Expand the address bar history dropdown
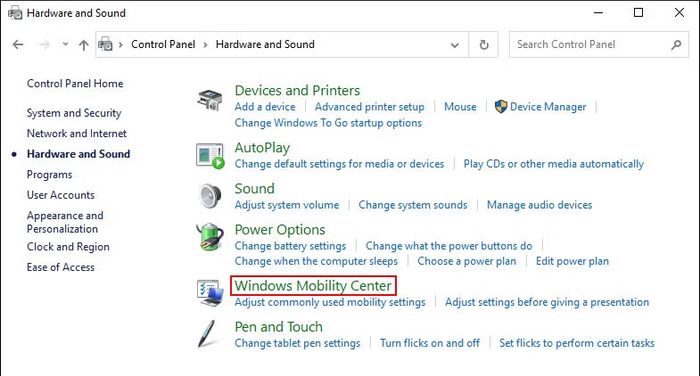 (454, 45)
